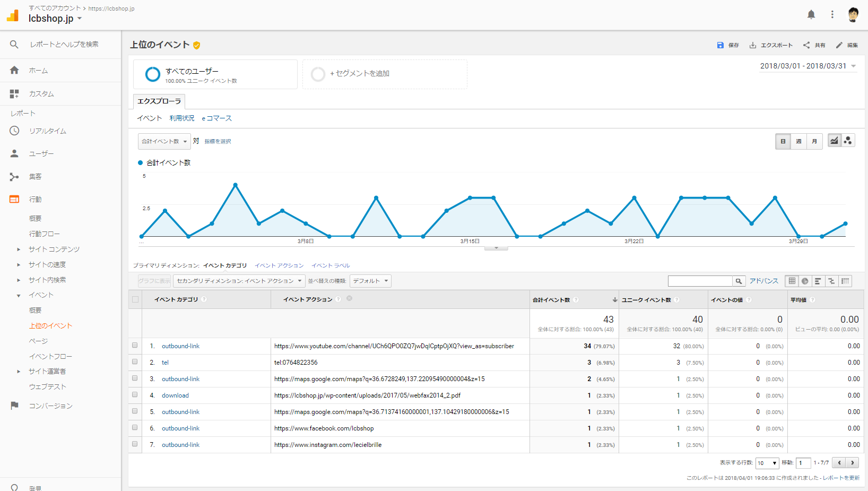The height and width of the screenshot is (491, 868).
Task: Open the アドバンス advanced filter link
Action: 763,281
